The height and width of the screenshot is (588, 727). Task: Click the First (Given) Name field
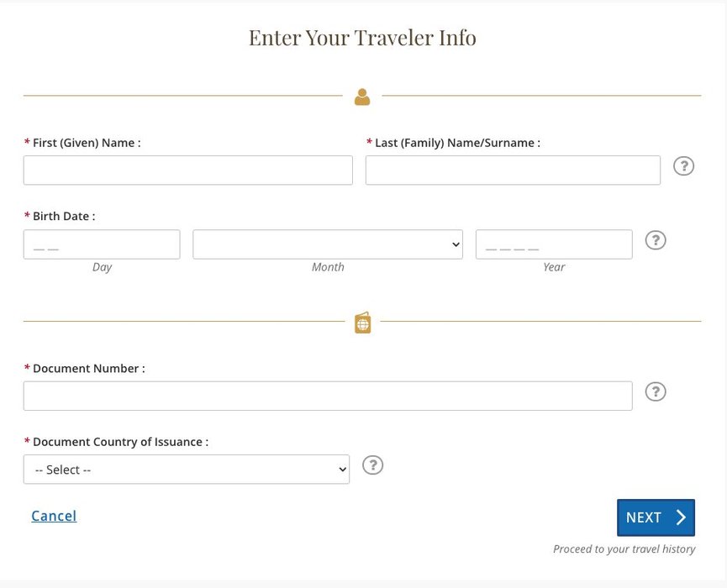188,170
